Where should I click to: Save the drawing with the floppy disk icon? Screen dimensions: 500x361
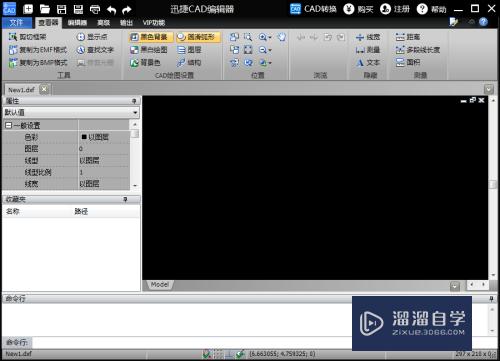pos(61,9)
